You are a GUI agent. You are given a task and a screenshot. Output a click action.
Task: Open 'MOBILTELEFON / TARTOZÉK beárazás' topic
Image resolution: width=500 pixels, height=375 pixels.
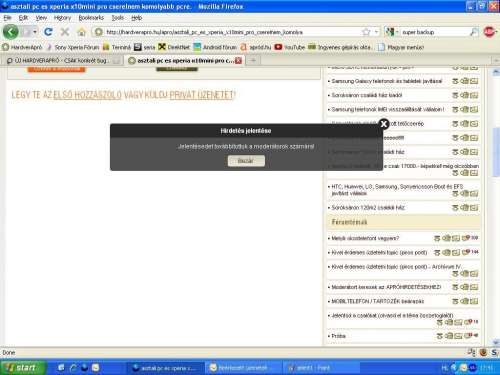(378, 301)
